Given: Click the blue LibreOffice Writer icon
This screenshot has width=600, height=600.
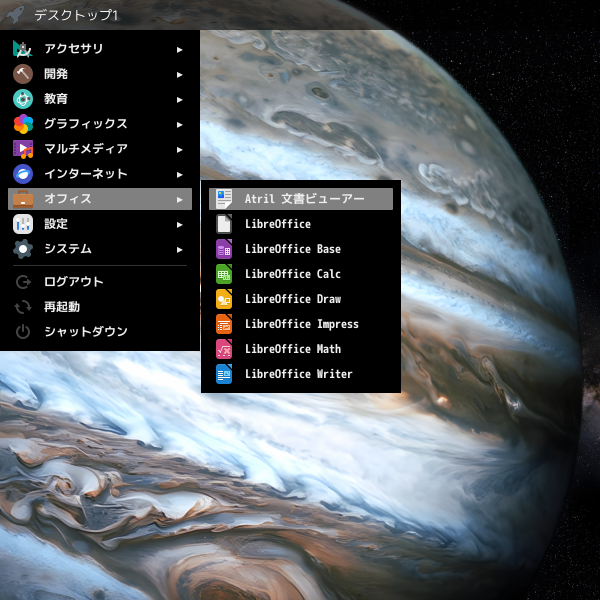Looking at the screenshot, I should click(224, 374).
